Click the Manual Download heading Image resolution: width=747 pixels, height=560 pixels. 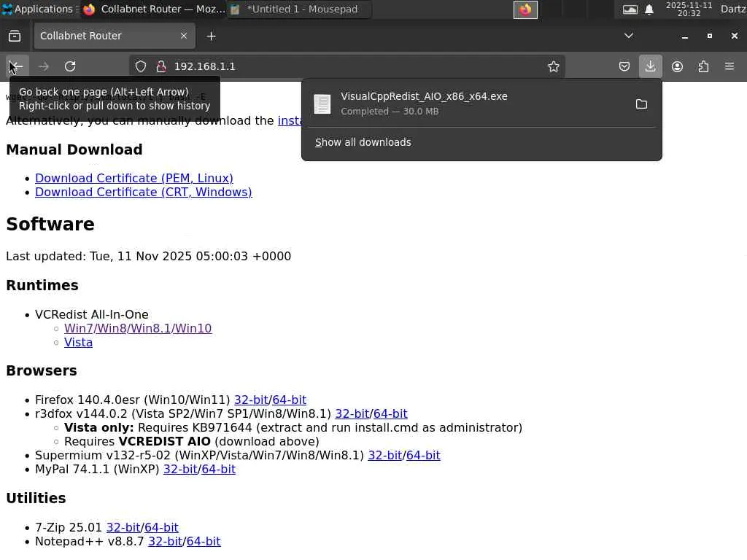[x=74, y=149]
